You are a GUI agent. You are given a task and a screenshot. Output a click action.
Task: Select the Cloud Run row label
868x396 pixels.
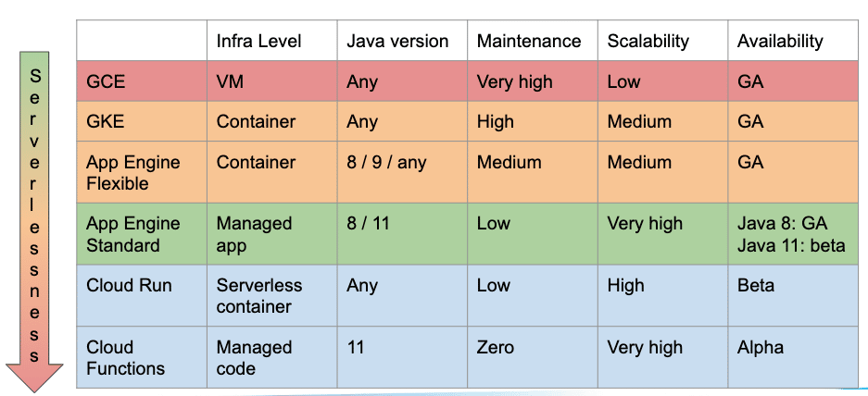[x=129, y=285]
